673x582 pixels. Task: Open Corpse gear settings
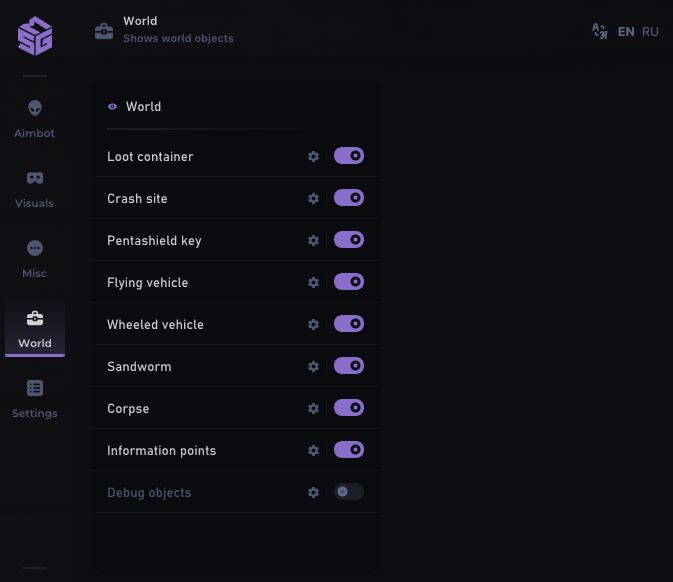point(313,409)
